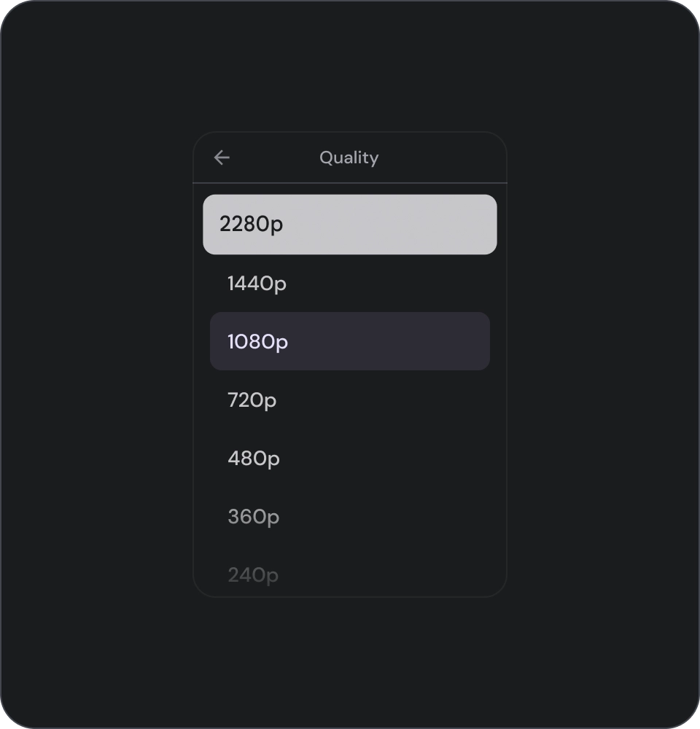Select 1440p below the 2280p row
Screen dimensions: 700x729
(350, 284)
